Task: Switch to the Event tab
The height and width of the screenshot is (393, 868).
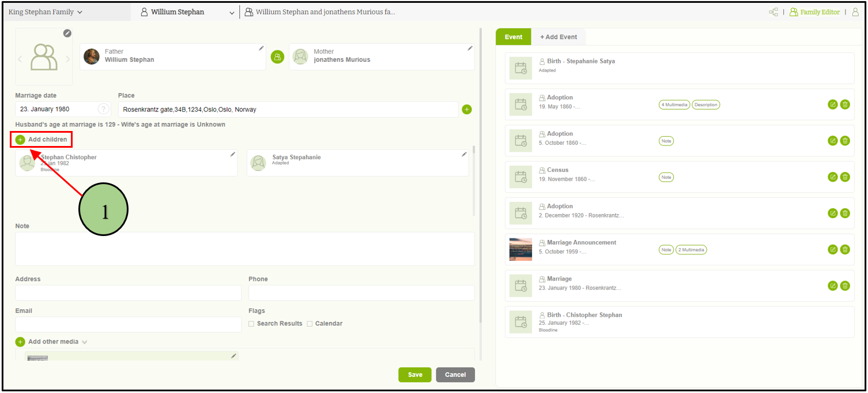Action: tap(513, 37)
